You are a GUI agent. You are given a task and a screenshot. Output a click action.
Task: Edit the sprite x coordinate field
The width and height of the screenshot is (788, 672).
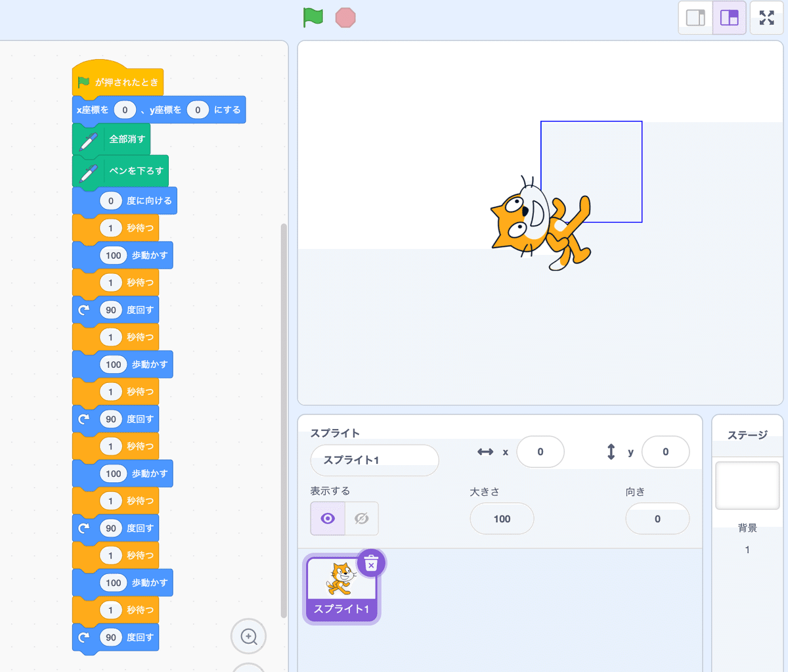click(x=540, y=452)
